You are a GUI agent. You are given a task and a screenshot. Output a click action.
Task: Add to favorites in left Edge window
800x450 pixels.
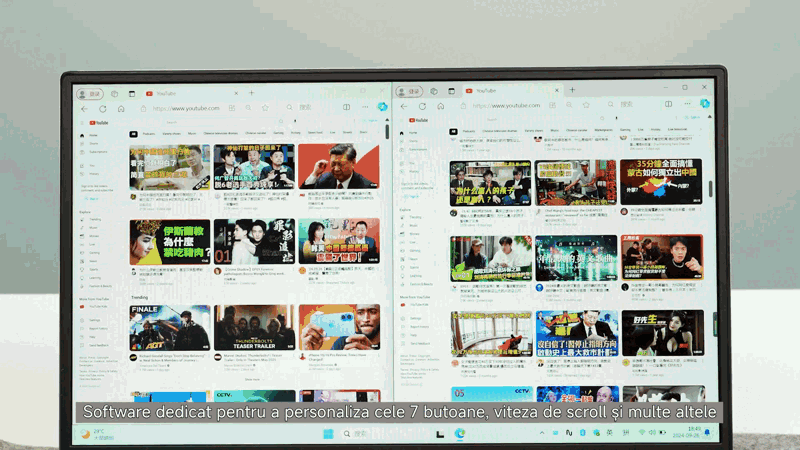(265, 108)
